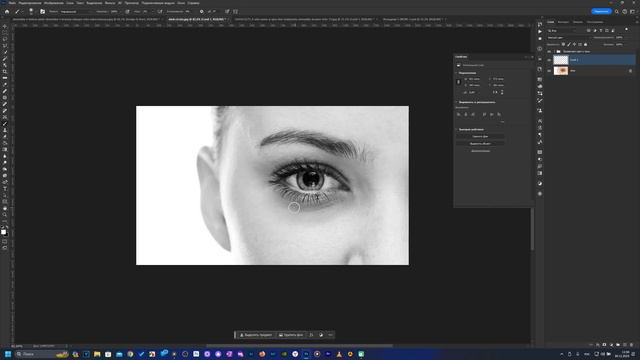Filter layers by adjustment layers icon

[595, 31]
